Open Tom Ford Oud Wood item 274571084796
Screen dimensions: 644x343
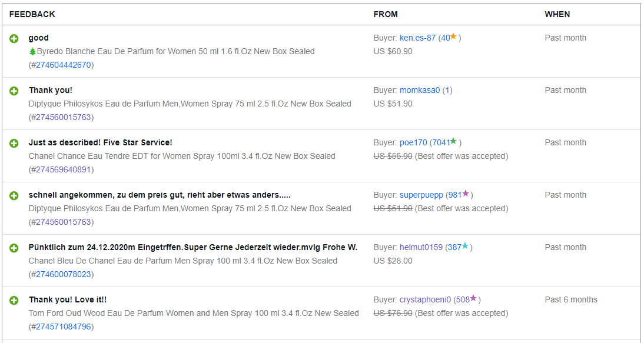63,327
